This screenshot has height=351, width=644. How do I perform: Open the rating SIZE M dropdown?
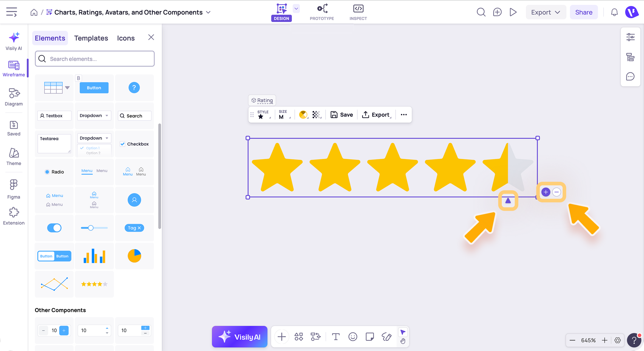click(x=284, y=115)
